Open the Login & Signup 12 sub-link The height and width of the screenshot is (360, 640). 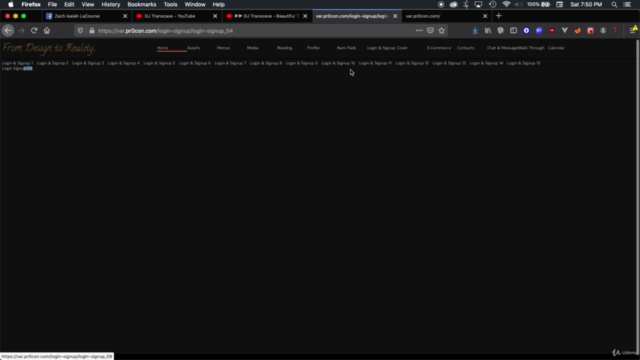[412, 63]
